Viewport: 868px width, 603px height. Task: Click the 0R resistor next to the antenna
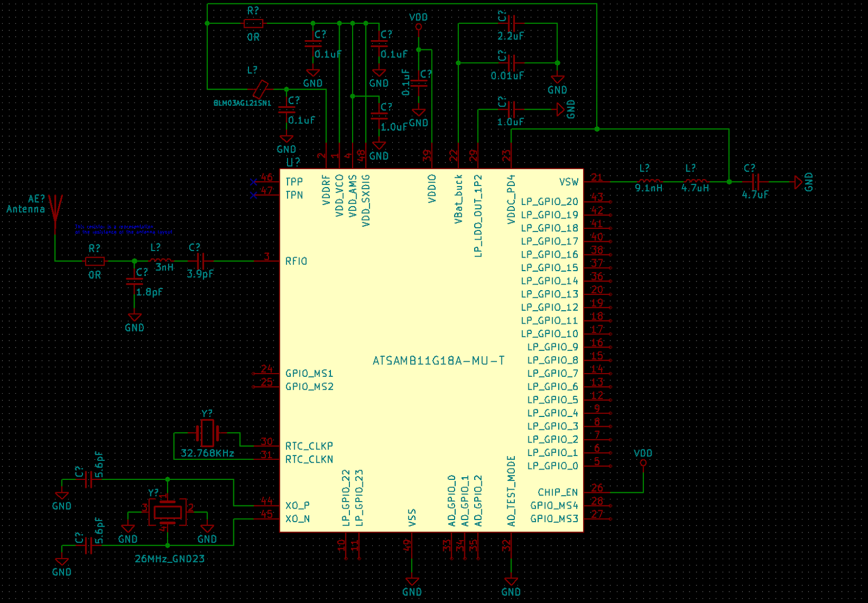click(95, 261)
